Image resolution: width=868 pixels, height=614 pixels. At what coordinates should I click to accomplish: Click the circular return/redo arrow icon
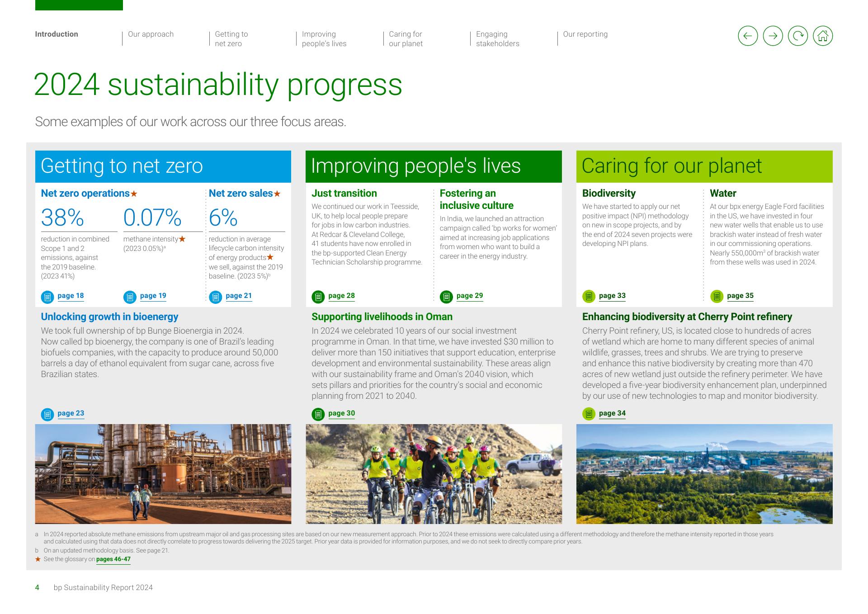coord(797,36)
